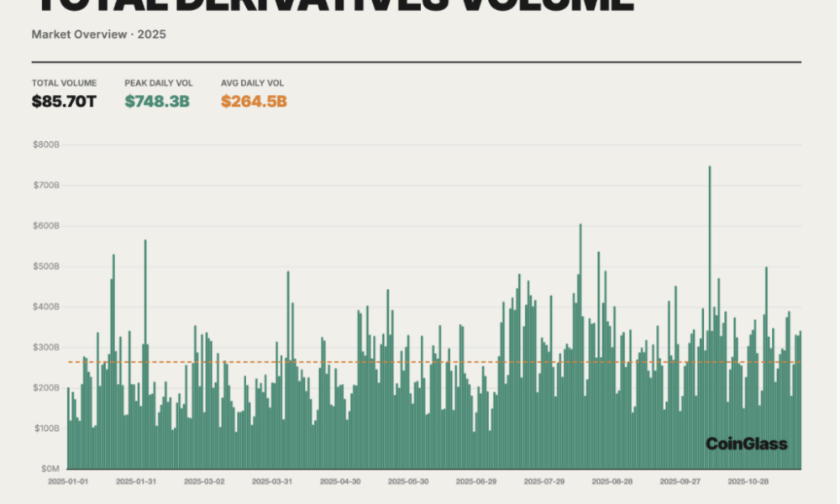Click the $800B y-axis label
The image size is (840, 504).
46,144
